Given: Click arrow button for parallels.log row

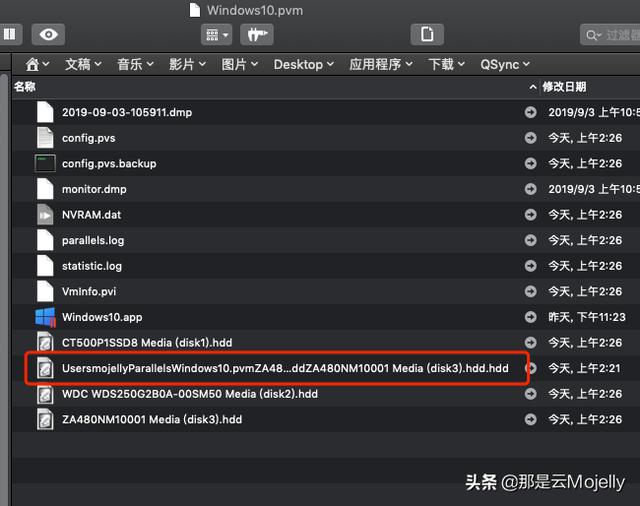Looking at the screenshot, I should (531, 240).
